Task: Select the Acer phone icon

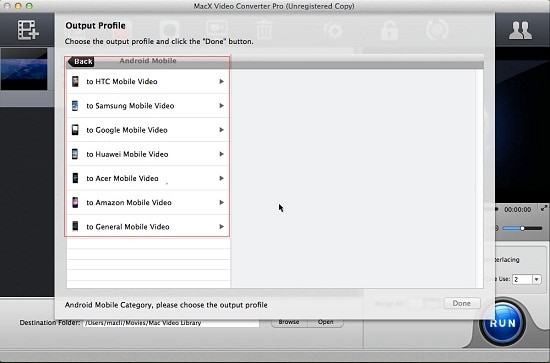Action: click(x=75, y=178)
